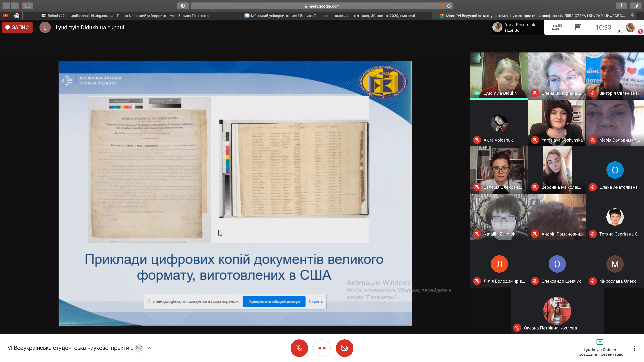Open attachments paperclip icon next to meeting title

coord(139,348)
